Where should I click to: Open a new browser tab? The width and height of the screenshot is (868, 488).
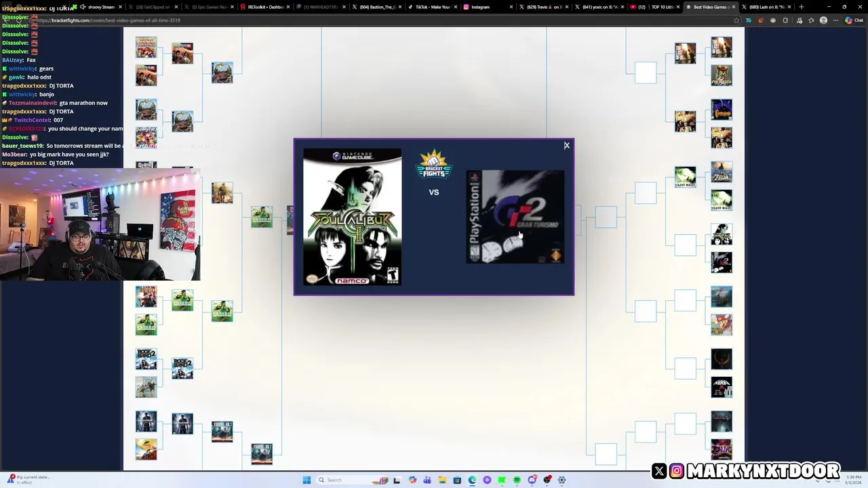tap(801, 7)
